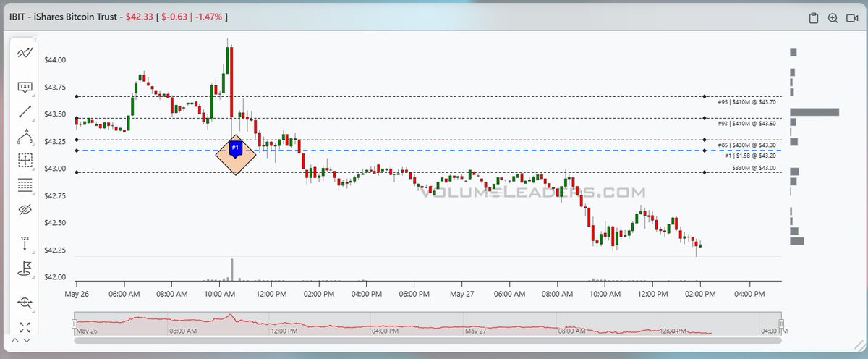Click the 02:00 PM label near chart end
This screenshot has width=868, height=359.
[700, 294]
